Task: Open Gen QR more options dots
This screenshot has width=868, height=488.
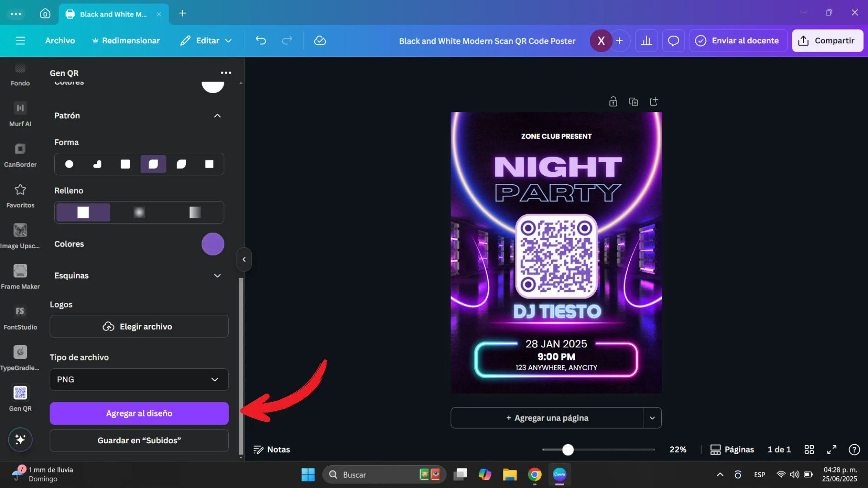Action: pos(226,72)
